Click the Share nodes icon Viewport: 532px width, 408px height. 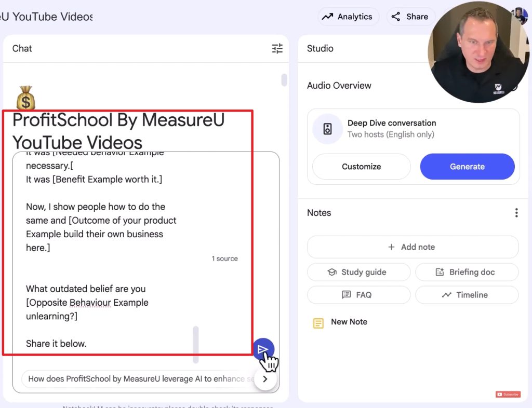tap(395, 17)
